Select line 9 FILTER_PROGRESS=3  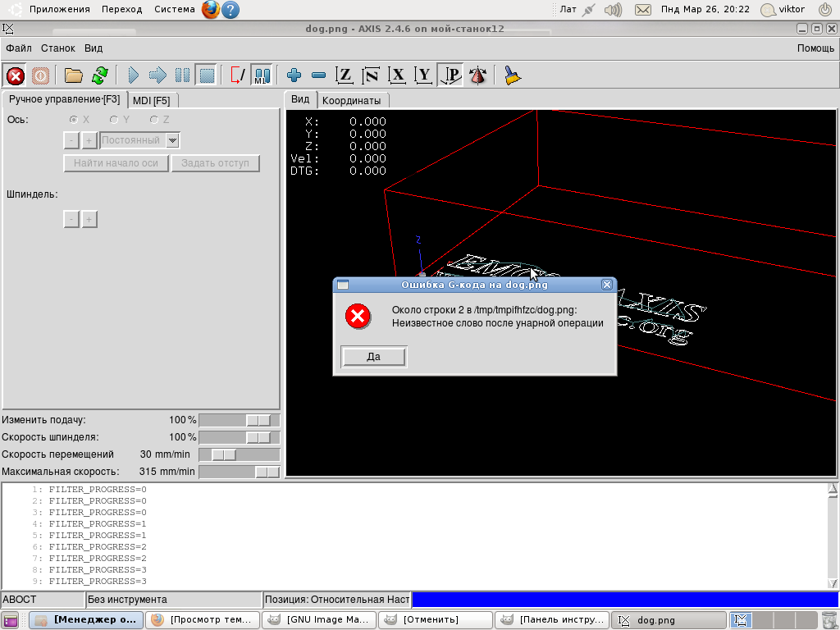point(98,582)
